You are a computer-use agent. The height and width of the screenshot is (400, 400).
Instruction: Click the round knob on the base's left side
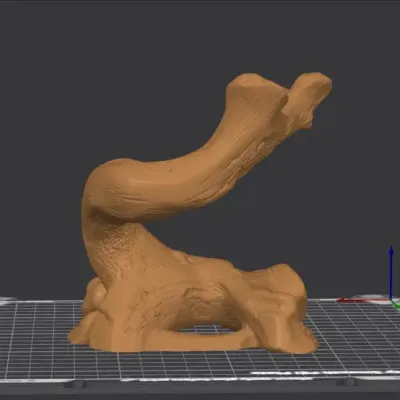coord(98,291)
